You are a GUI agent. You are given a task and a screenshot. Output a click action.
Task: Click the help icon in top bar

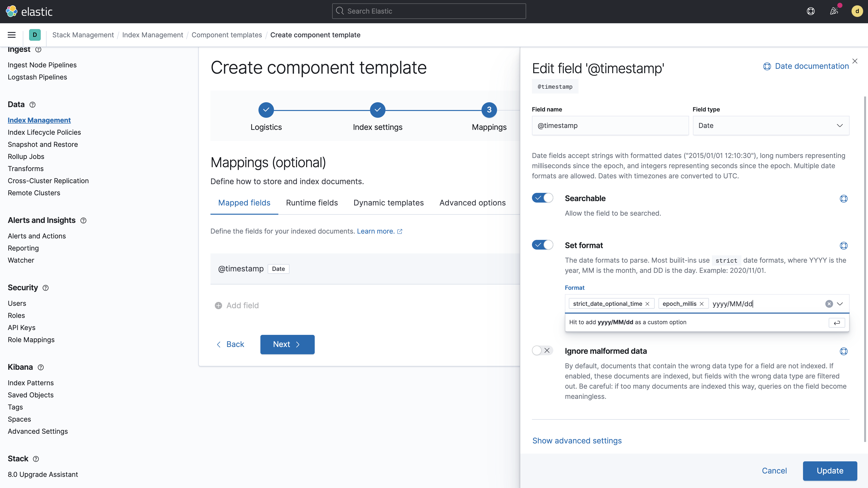pyautogui.click(x=810, y=11)
